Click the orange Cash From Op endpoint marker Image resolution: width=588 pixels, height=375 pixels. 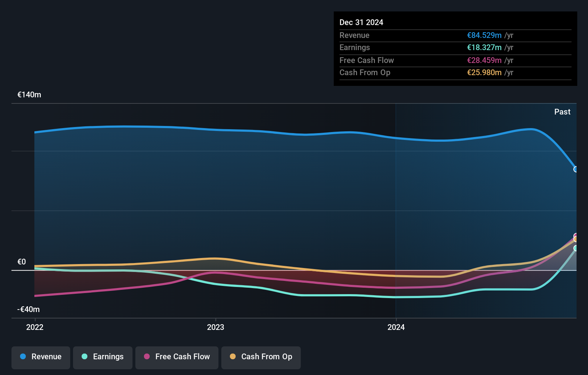click(x=575, y=239)
